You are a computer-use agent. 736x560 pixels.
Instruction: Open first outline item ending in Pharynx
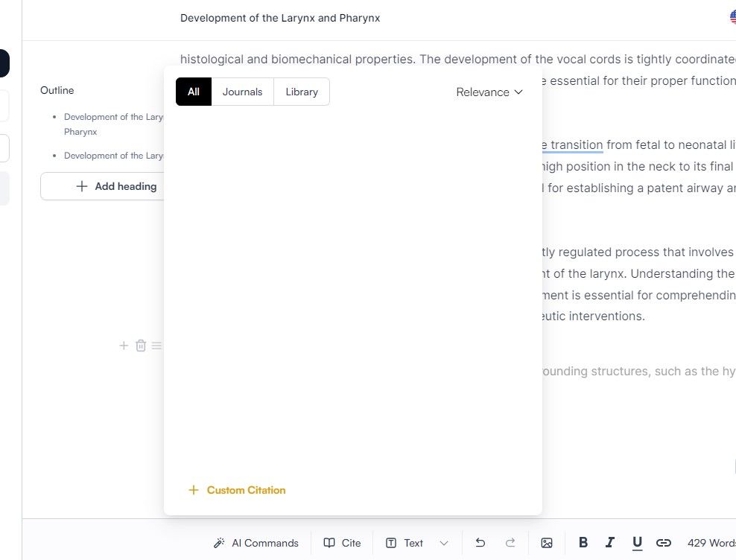[x=113, y=124]
